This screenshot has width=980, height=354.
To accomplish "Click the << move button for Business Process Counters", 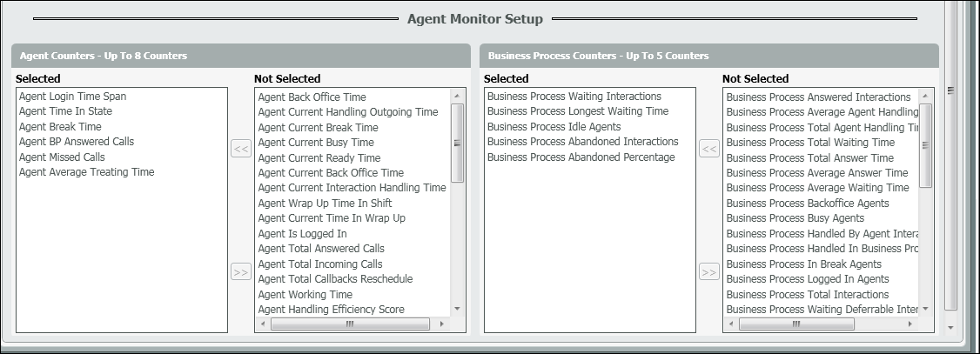I will 709,150.
